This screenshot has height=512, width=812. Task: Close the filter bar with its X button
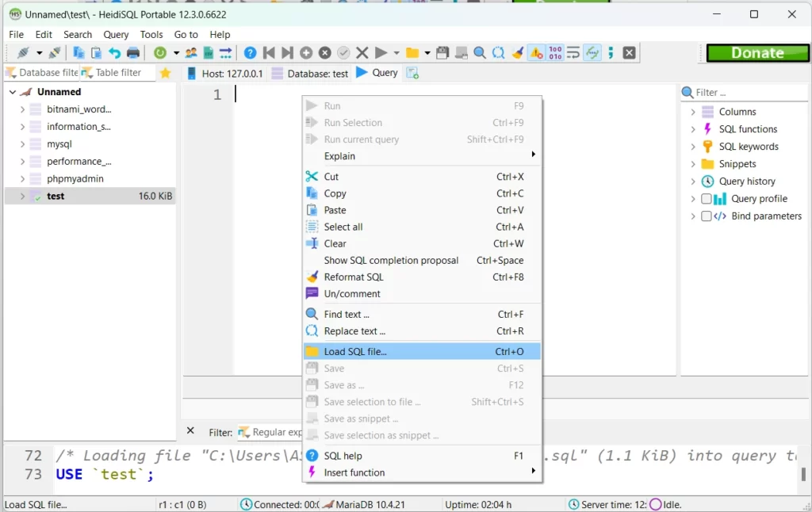click(x=190, y=432)
